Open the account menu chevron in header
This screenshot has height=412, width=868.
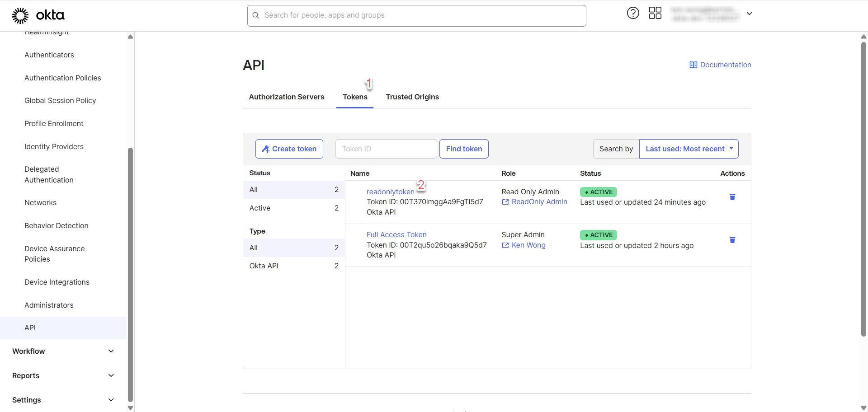pos(749,14)
